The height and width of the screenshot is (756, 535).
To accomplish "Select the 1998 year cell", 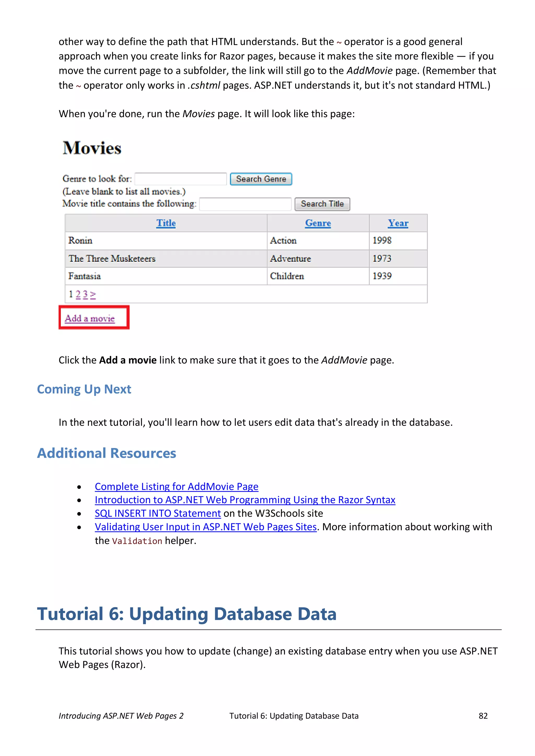I will (398, 241).
